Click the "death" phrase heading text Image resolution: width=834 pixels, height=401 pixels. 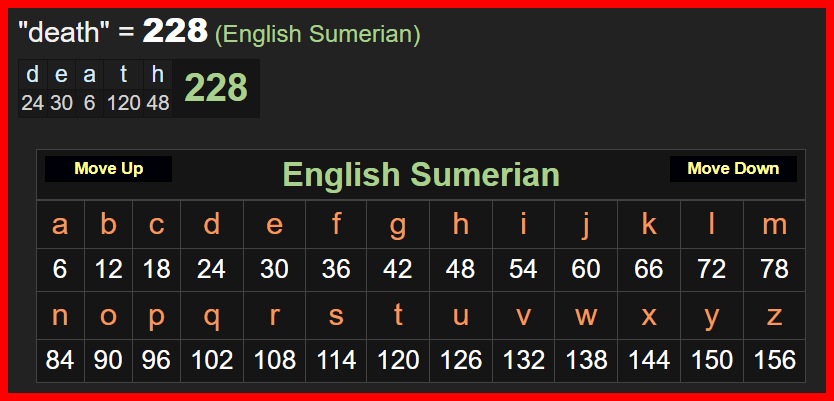coord(64,32)
